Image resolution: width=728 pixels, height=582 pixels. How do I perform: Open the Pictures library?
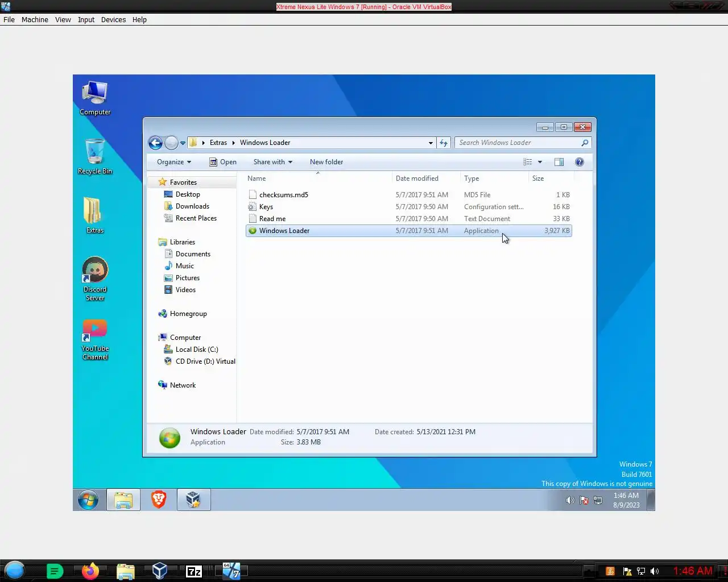coord(188,278)
